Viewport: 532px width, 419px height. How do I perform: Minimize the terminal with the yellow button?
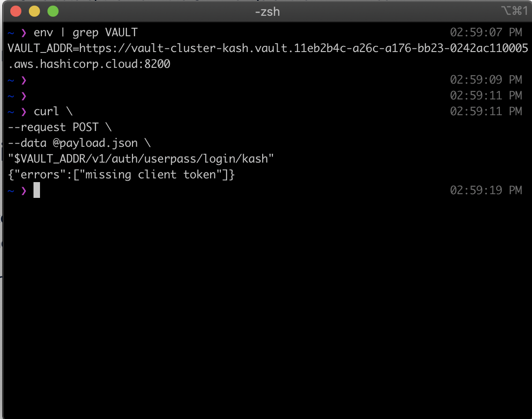click(x=34, y=11)
